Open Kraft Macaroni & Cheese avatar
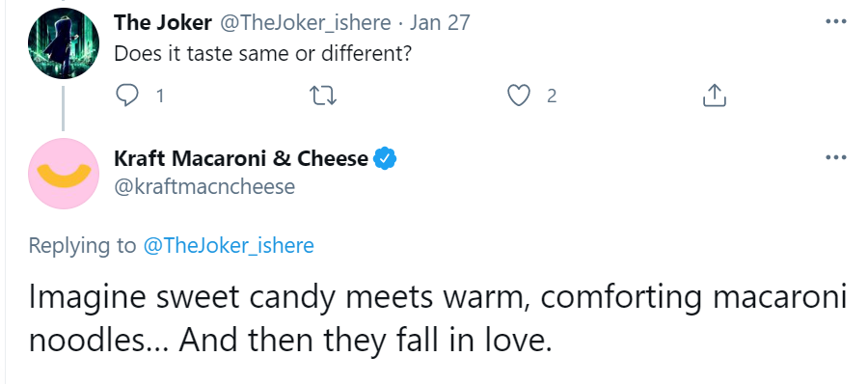The width and height of the screenshot is (868, 384). tap(63, 174)
